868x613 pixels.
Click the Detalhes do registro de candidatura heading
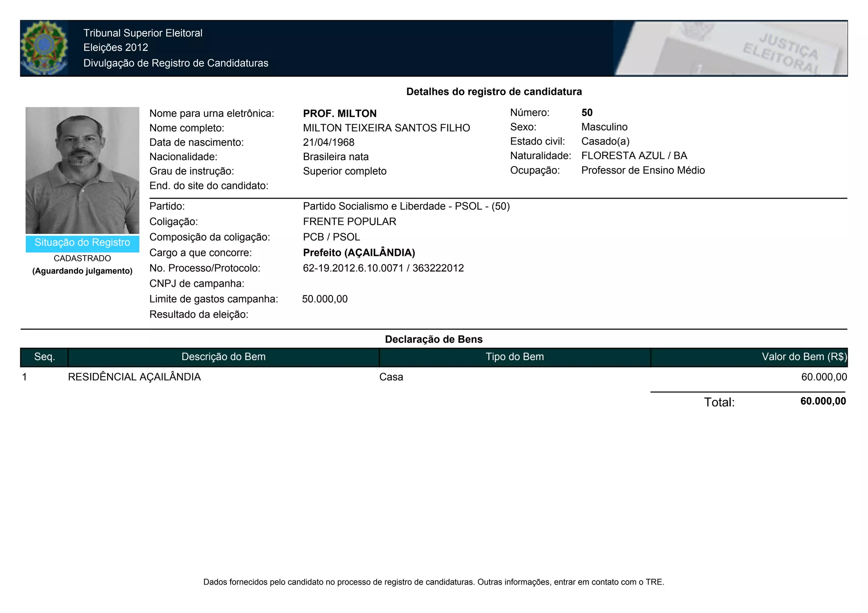(x=494, y=92)
